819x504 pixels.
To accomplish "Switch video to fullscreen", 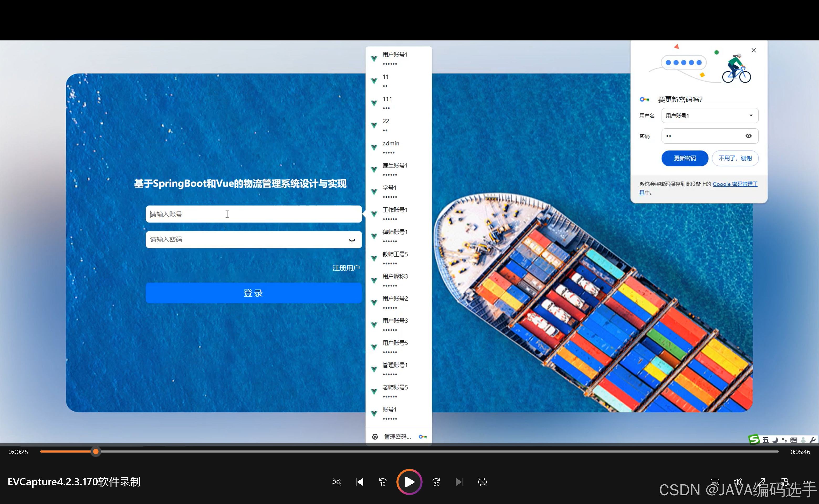I will point(761,482).
